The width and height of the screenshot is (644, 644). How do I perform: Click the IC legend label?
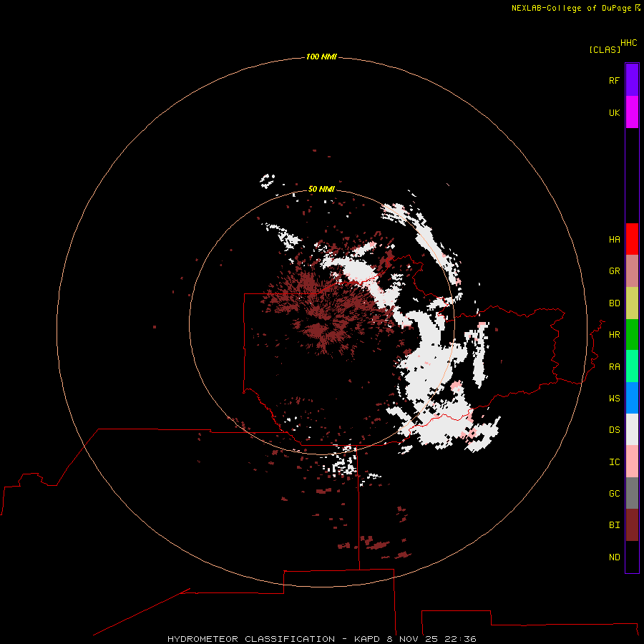coord(614,462)
